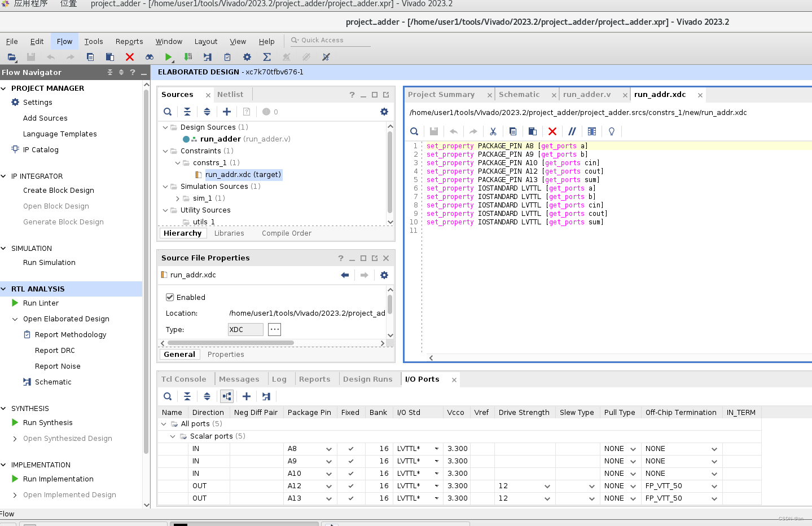Switch to run_adder.v tab
Viewport: 812px width, 526px height.
pos(587,95)
